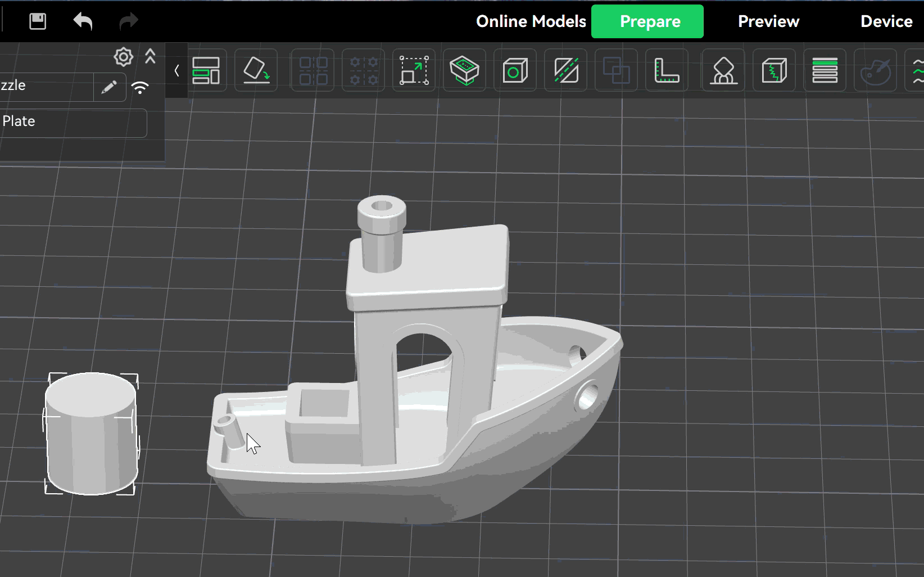Select the cut tool with diagonal line

pyautogui.click(x=566, y=71)
